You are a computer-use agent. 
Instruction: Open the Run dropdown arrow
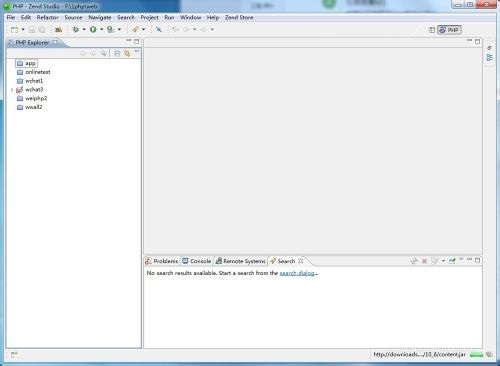[x=102, y=30]
